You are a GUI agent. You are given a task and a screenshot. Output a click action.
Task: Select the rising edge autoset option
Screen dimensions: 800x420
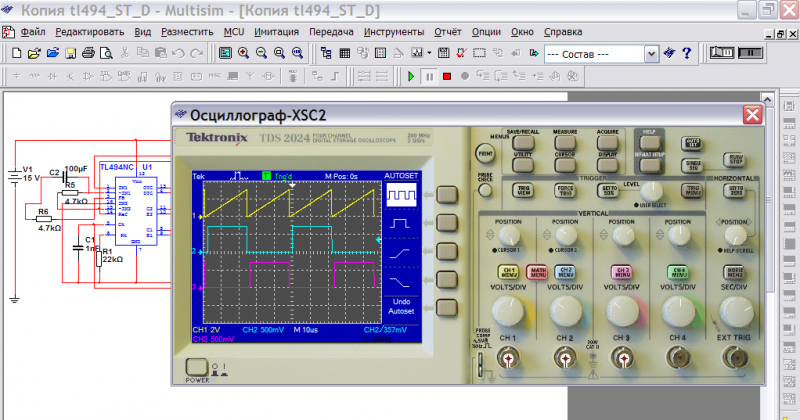tap(401, 252)
